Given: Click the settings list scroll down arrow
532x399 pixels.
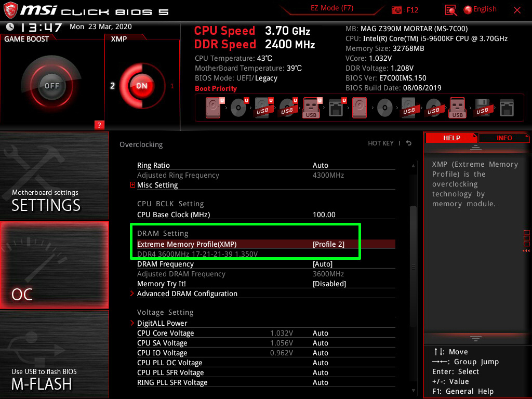Looking at the screenshot, I should coord(413,391).
